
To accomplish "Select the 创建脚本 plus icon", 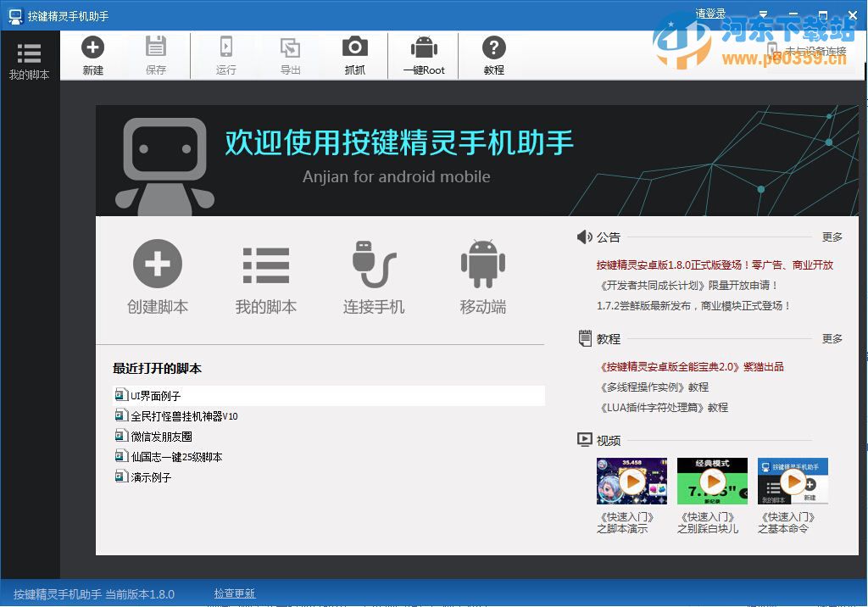I will (x=157, y=265).
